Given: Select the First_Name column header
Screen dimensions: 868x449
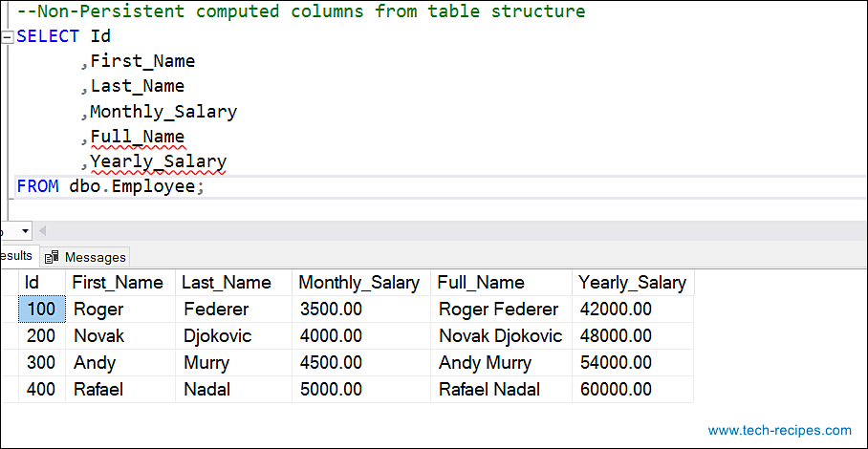Looking at the screenshot, I should (x=120, y=283).
